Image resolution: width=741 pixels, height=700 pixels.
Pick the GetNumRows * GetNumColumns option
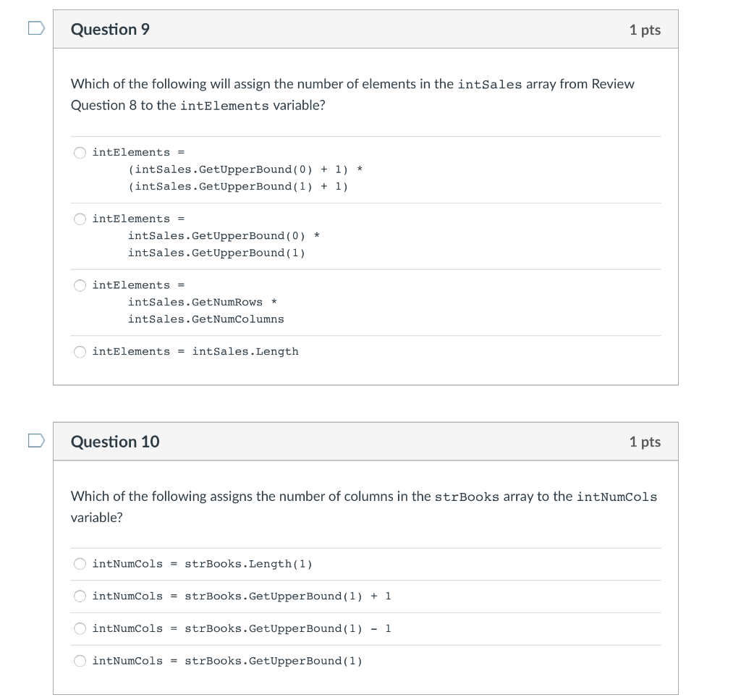[x=80, y=285]
